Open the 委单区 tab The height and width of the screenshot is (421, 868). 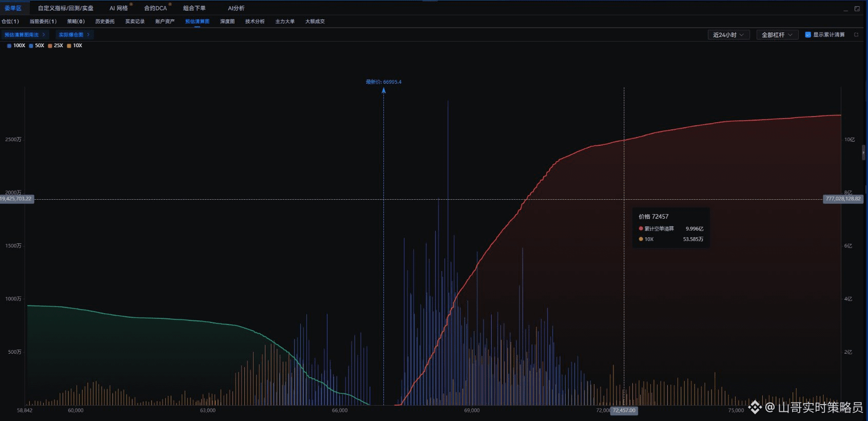[13, 8]
